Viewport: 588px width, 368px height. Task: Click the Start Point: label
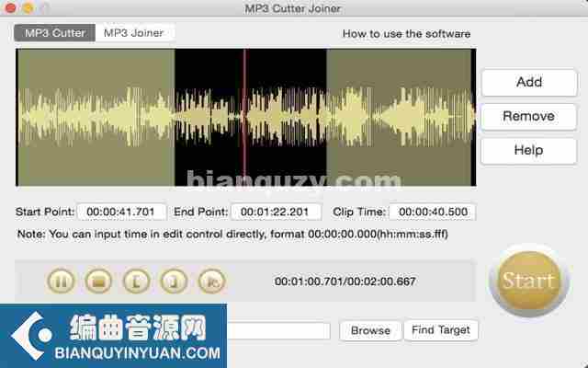pos(45,212)
